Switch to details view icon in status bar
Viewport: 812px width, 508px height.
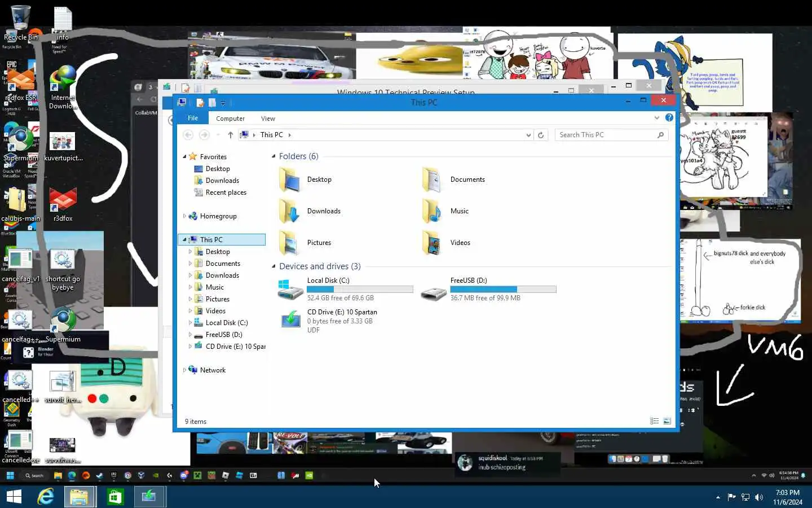click(x=654, y=421)
